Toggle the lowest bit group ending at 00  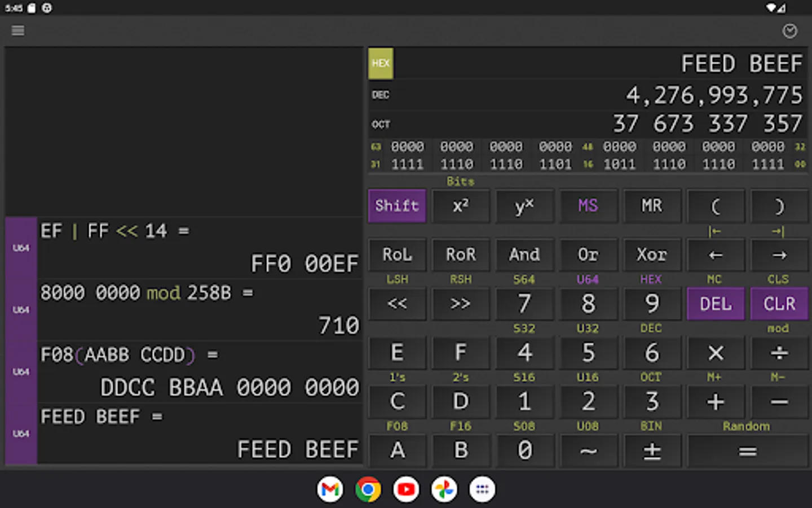pyautogui.click(x=767, y=164)
